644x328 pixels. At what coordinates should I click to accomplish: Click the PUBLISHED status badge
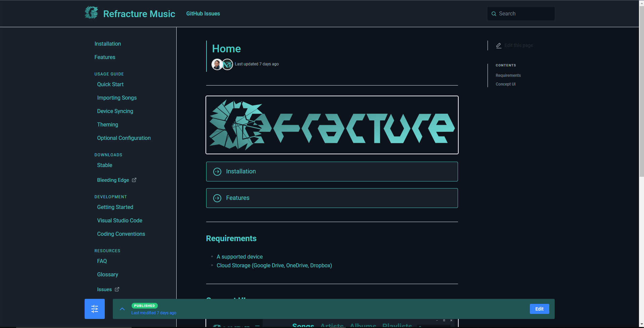144,306
